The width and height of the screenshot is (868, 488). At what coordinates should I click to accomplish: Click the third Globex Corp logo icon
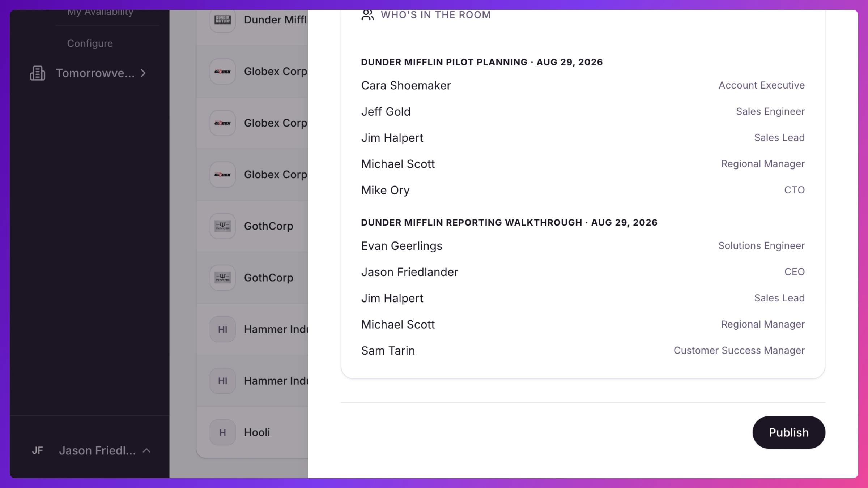(x=222, y=175)
